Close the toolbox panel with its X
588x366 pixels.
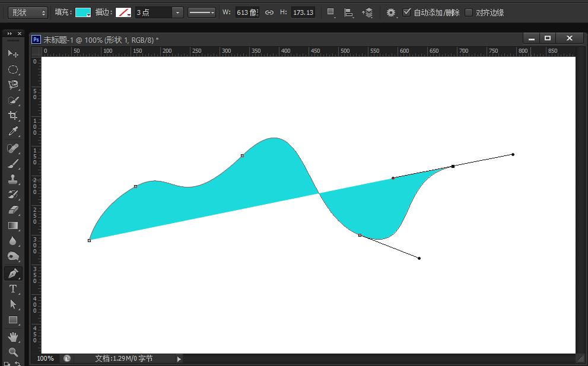pyautogui.click(x=20, y=34)
